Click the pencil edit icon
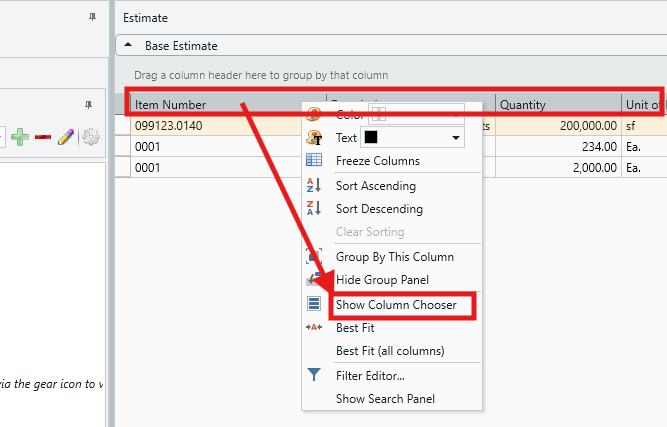 pyautogui.click(x=66, y=137)
